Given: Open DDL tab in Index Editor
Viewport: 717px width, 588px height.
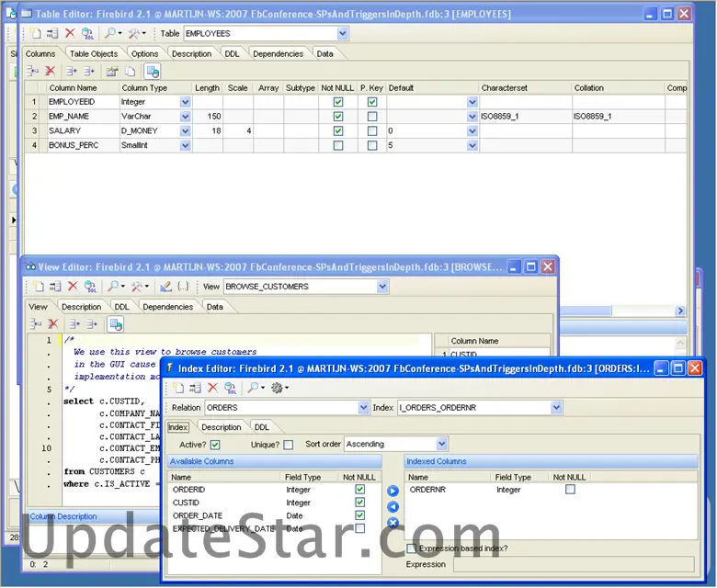Looking at the screenshot, I should 262,427.
